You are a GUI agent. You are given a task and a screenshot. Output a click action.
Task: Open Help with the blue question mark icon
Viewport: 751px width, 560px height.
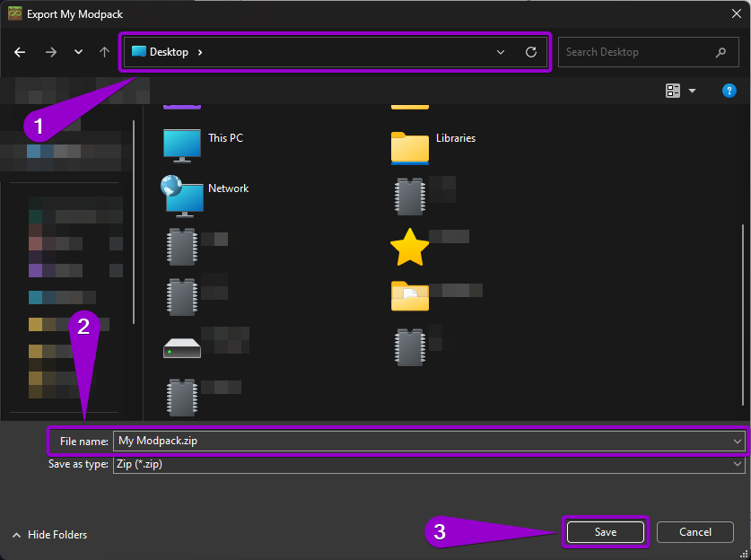pos(729,90)
